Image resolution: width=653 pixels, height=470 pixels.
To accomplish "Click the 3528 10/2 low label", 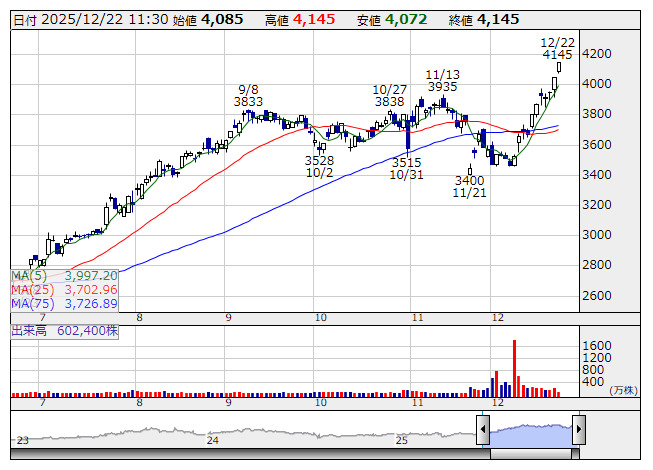I will point(319,167).
